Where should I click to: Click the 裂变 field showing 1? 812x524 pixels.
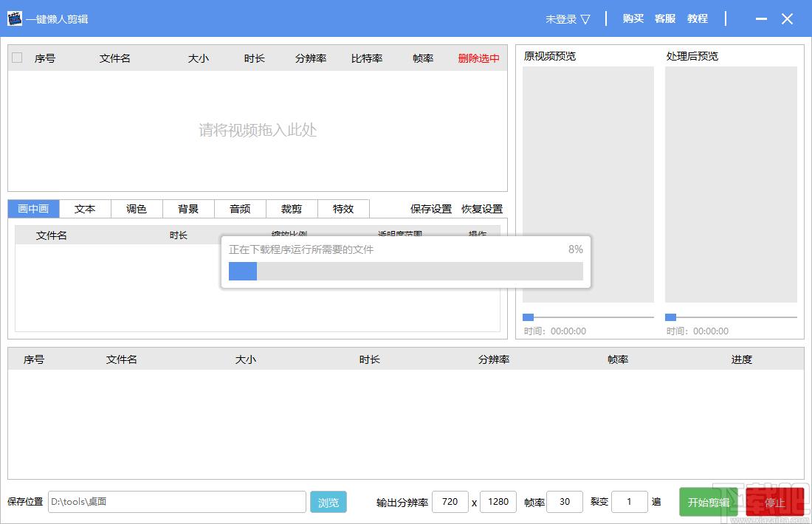(629, 502)
